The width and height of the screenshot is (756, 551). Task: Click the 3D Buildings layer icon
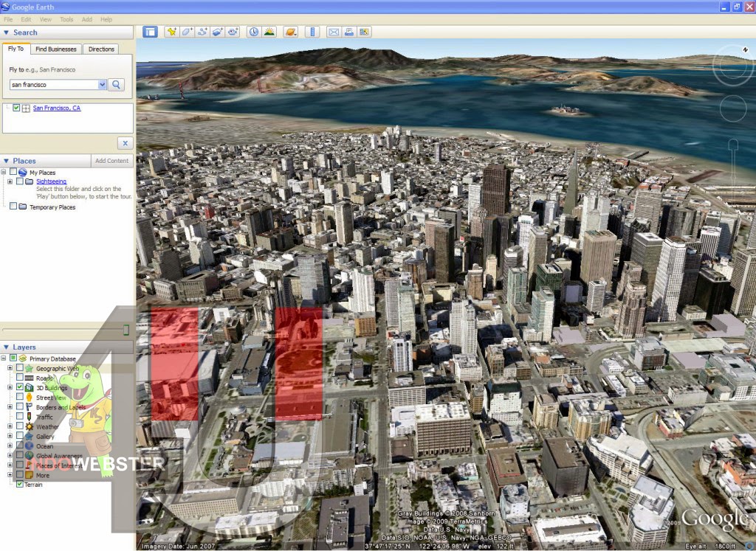pyautogui.click(x=29, y=387)
